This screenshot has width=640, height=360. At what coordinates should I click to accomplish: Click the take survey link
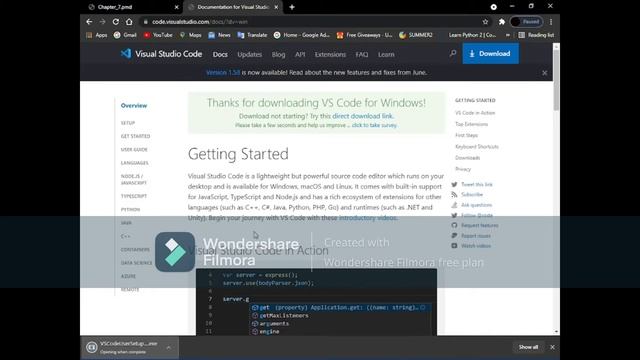click(374, 125)
